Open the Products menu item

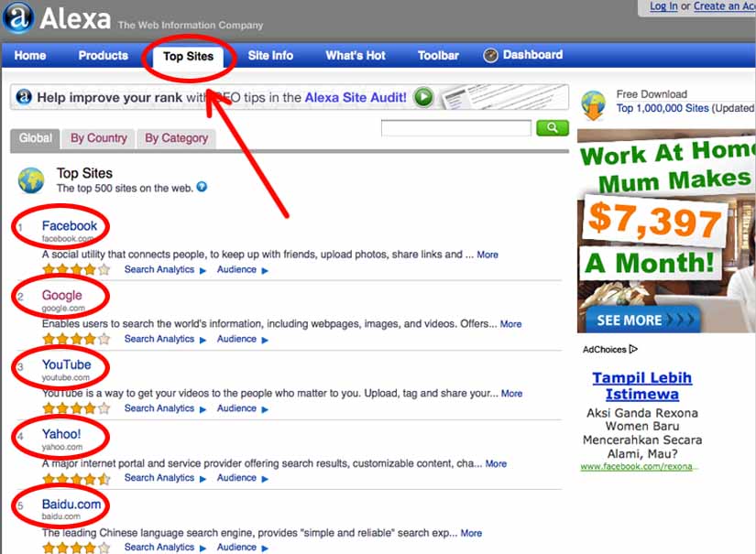[x=104, y=55]
